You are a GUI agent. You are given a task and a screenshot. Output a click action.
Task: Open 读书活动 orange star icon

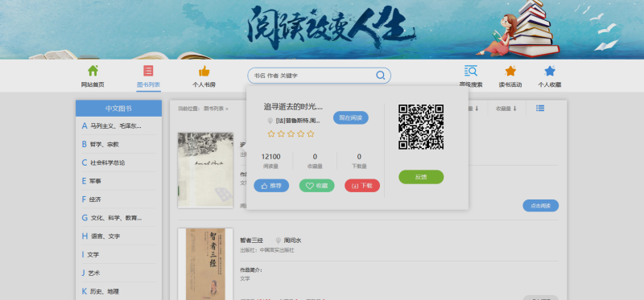(x=510, y=71)
